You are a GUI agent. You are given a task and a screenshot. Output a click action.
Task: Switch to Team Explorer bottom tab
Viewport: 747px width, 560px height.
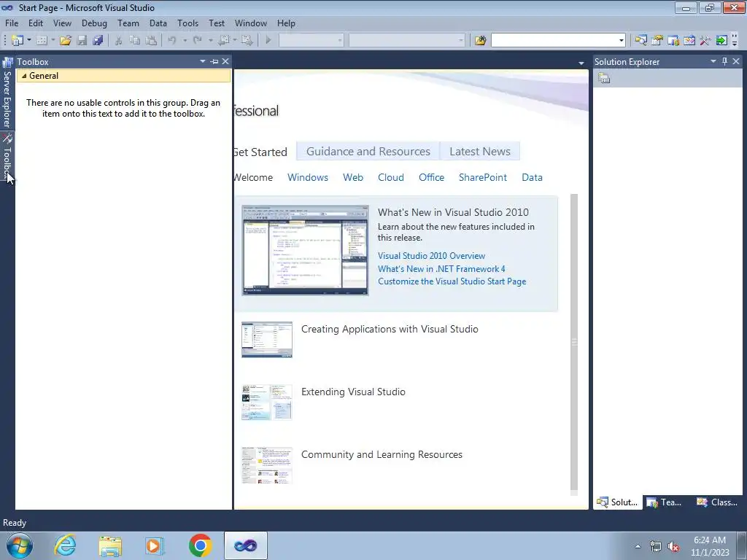click(665, 502)
